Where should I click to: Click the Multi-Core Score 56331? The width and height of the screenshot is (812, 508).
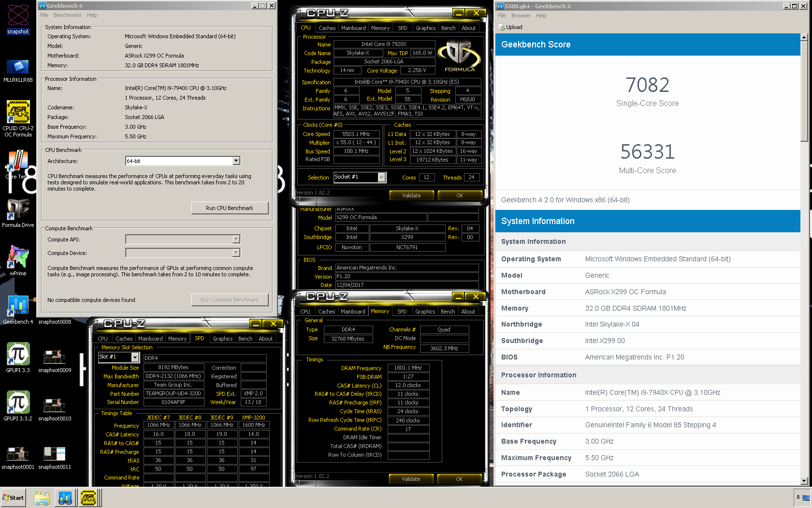tap(647, 152)
